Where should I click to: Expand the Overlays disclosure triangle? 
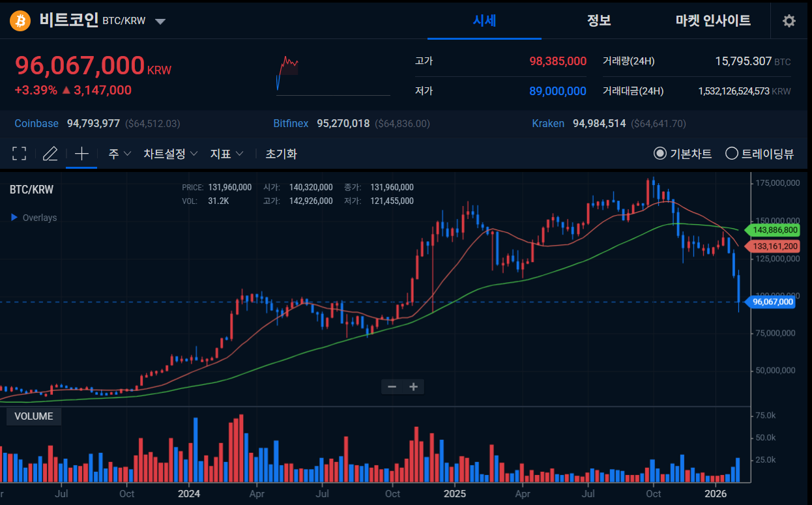(14, 218)
